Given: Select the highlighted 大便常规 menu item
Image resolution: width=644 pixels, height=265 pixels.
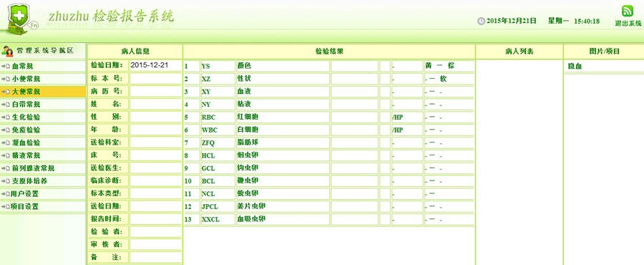Looking at the screenshot, I should [43, 91].
